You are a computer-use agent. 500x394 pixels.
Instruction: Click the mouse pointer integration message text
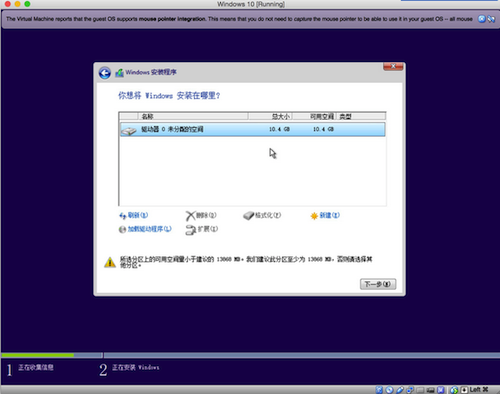239,19
